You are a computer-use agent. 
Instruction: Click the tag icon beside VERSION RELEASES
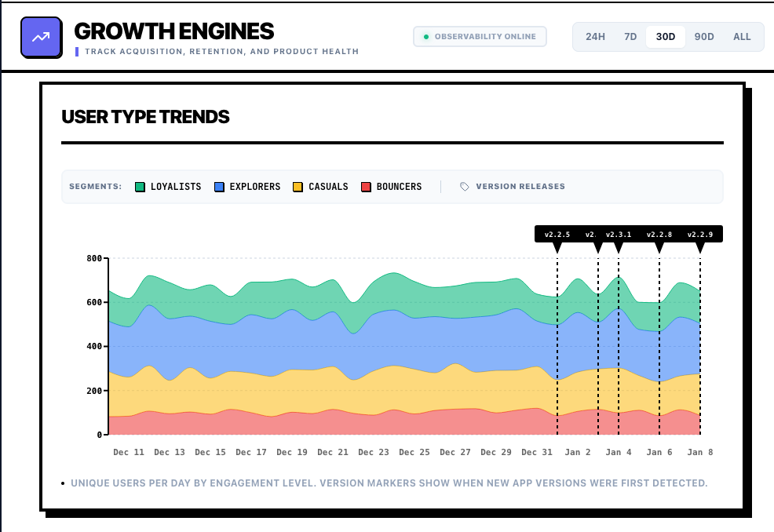(x=464, y=186)
